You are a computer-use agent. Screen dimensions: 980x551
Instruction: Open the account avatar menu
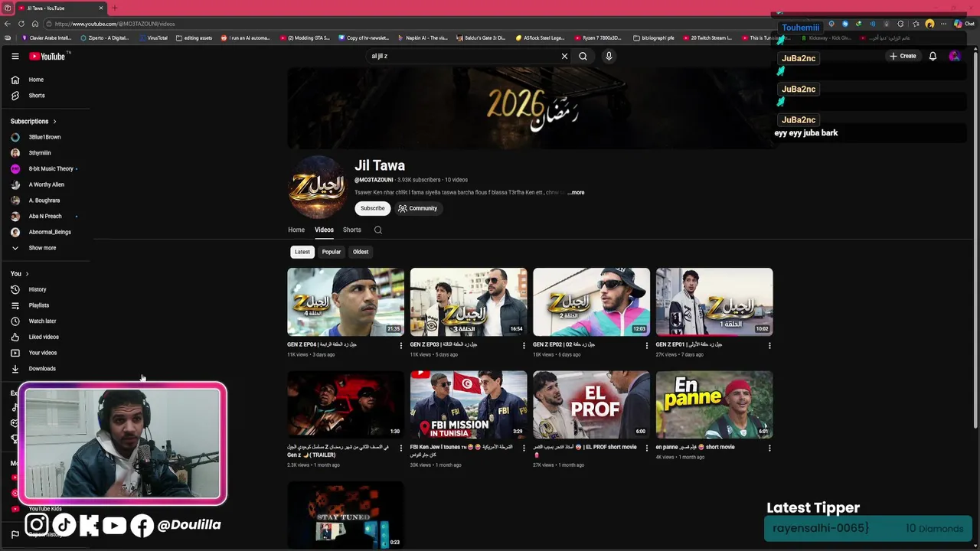(x=954, y=56)
